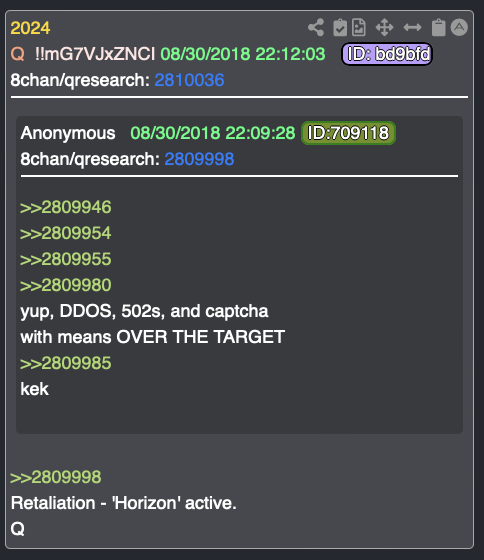Screen dimensions: 484x560
Task: Click the purple ID: bd9bfd badge
Action: coord(387,54)
